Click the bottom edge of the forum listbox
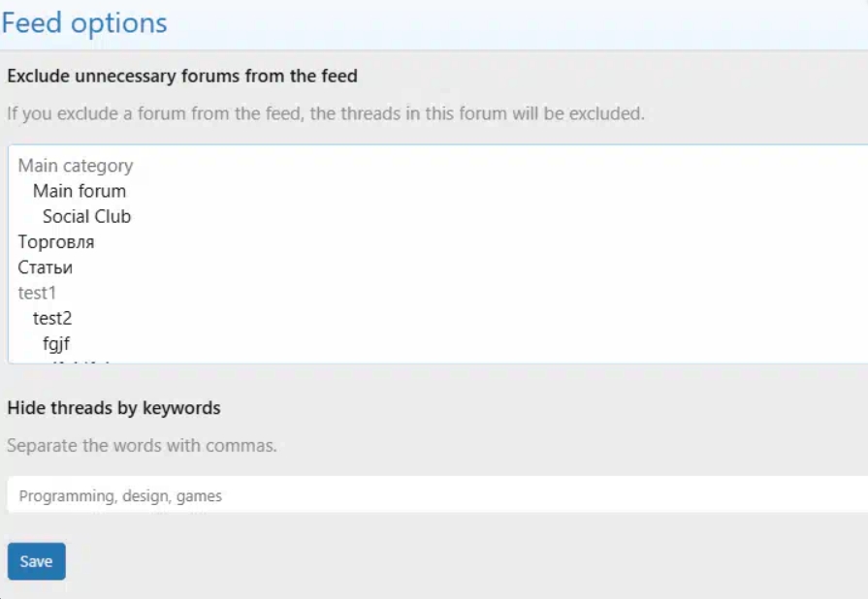The width and height of the screenshot is (868, 599). click(x=436, y=363)
